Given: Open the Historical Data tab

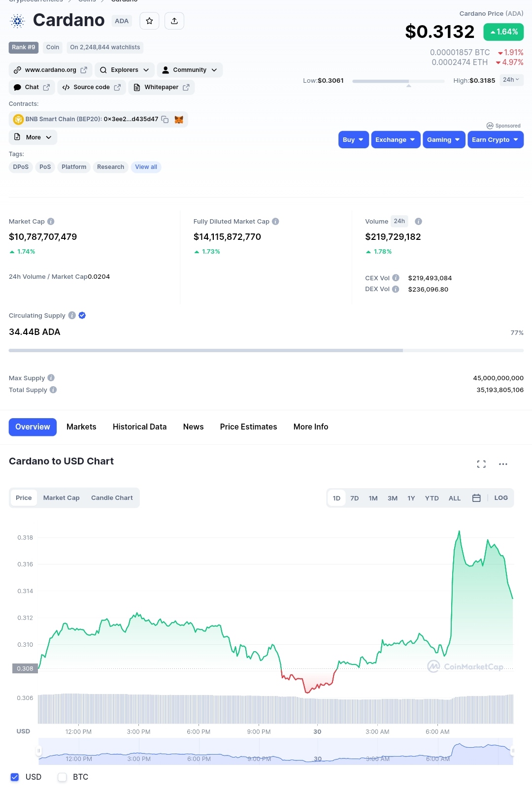Looking at the screenshot, I should tap(139, 427).
